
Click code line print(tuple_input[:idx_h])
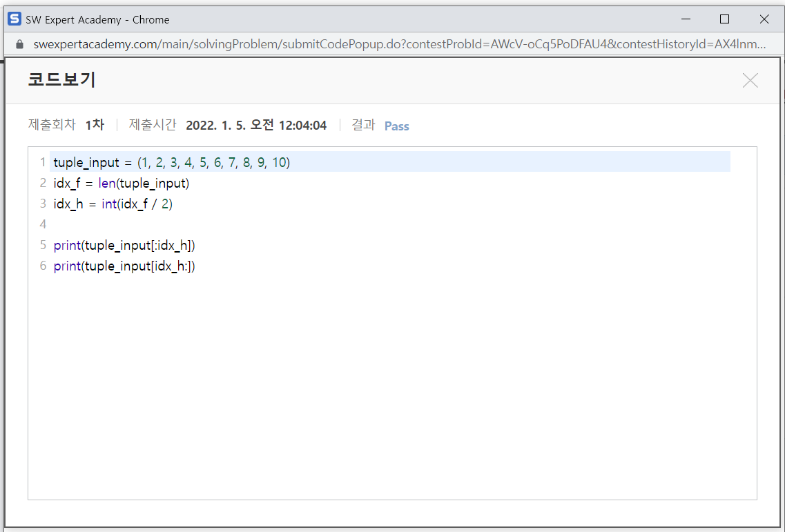[x=124, y=245]
